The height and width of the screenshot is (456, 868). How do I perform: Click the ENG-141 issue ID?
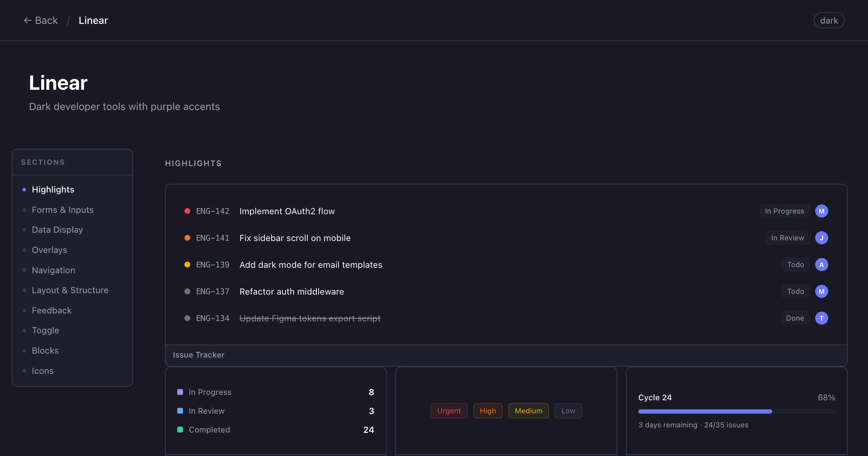click(213, 238)
